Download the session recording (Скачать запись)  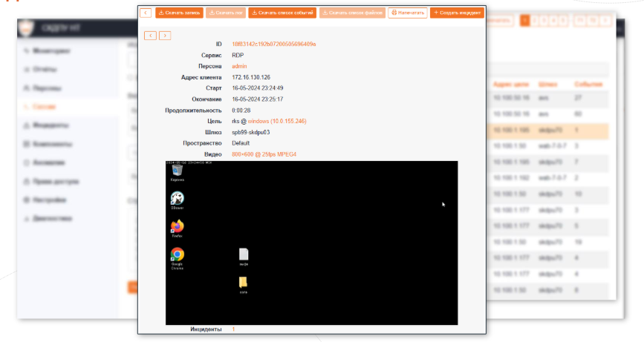tap(179, 13)
